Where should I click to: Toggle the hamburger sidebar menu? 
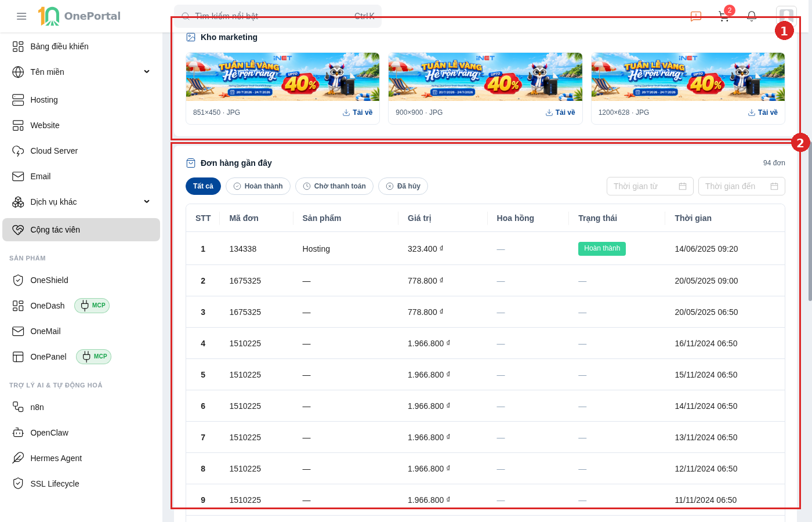[x=21, y=16]
